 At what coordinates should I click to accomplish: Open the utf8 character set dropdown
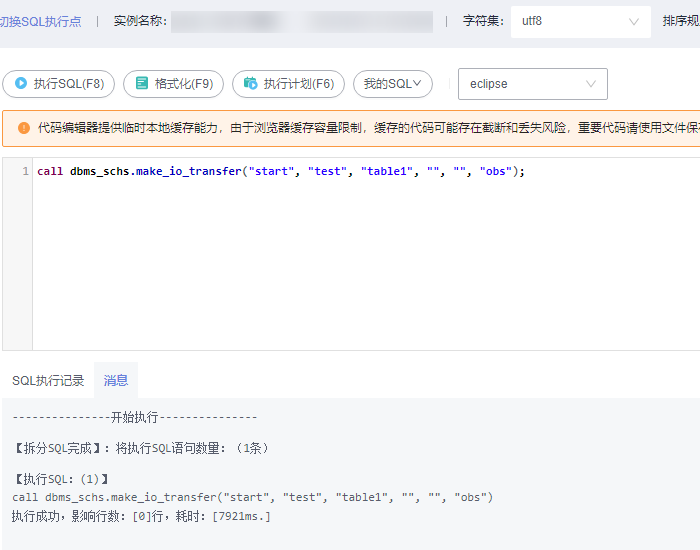click(x=580, y=21)
